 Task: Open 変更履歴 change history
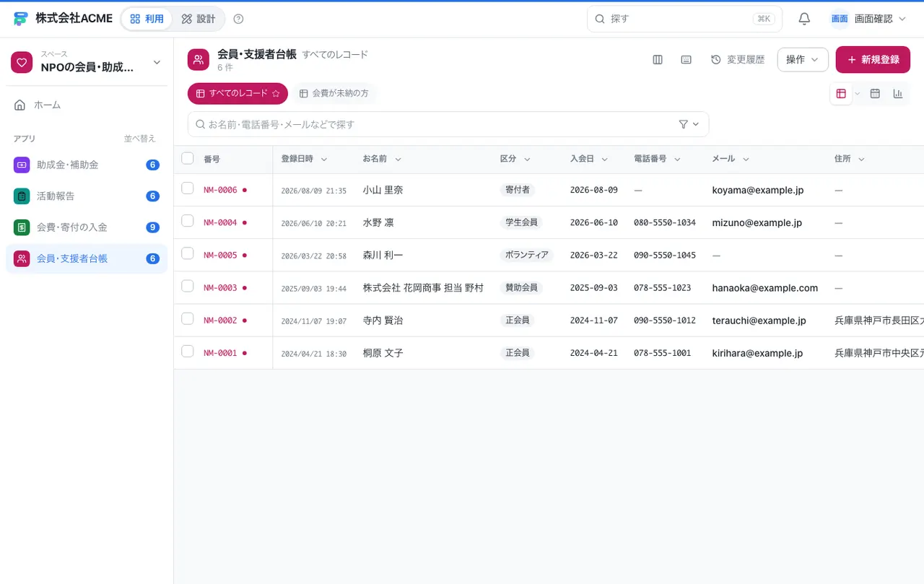(738, 60)
